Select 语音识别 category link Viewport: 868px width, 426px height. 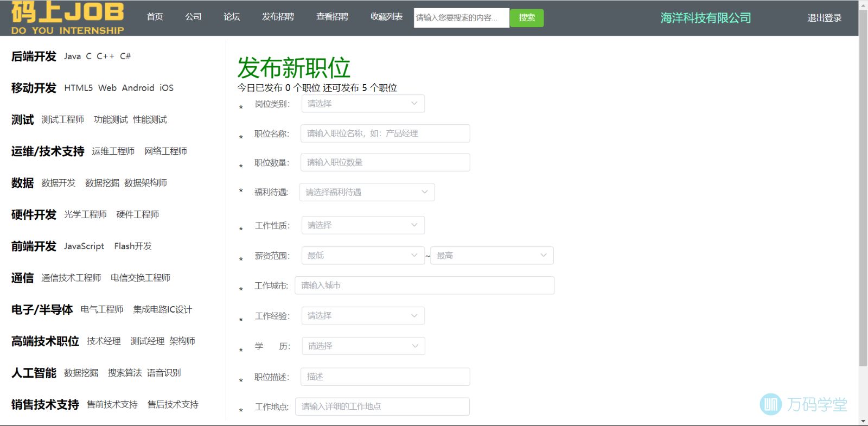(x=164, y=373)
